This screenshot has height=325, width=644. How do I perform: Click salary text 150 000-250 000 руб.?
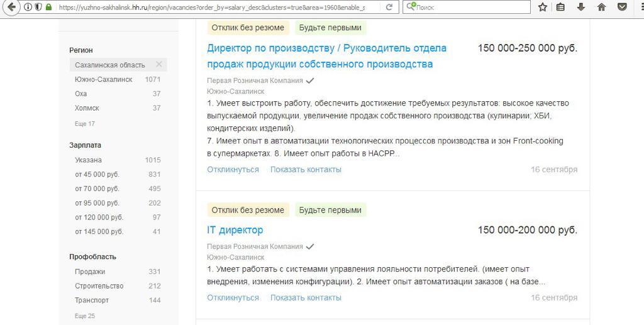528,48
